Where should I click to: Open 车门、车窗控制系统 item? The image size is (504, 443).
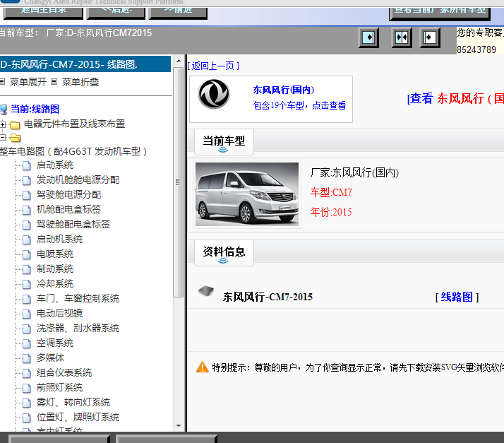tap(78, 299)
